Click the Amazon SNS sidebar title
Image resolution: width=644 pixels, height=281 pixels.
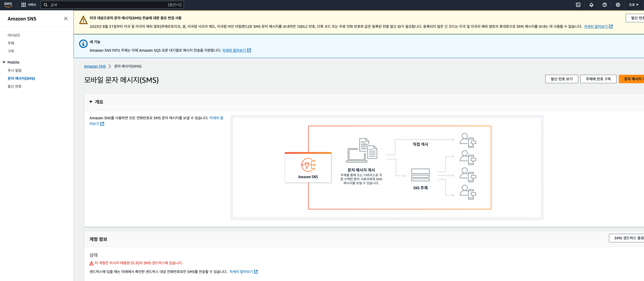click(x=22, y=19)
